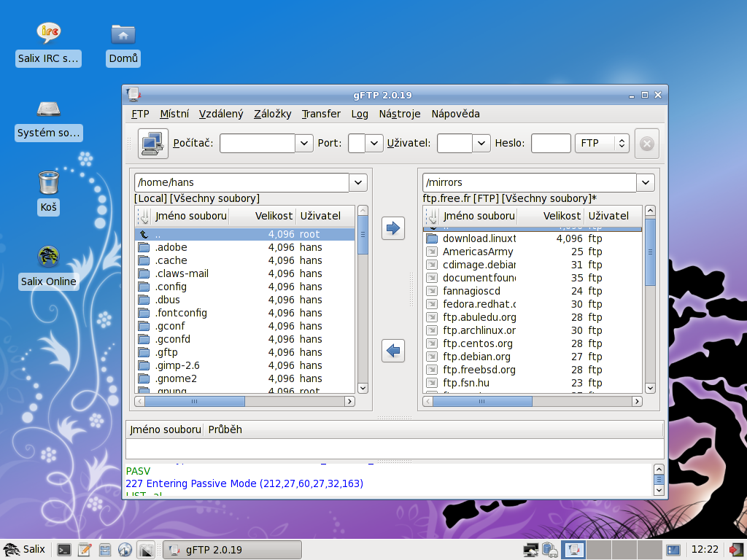Click the stop transfer round button
Viewport: 747px width, 560px height.
pos(646,144)
